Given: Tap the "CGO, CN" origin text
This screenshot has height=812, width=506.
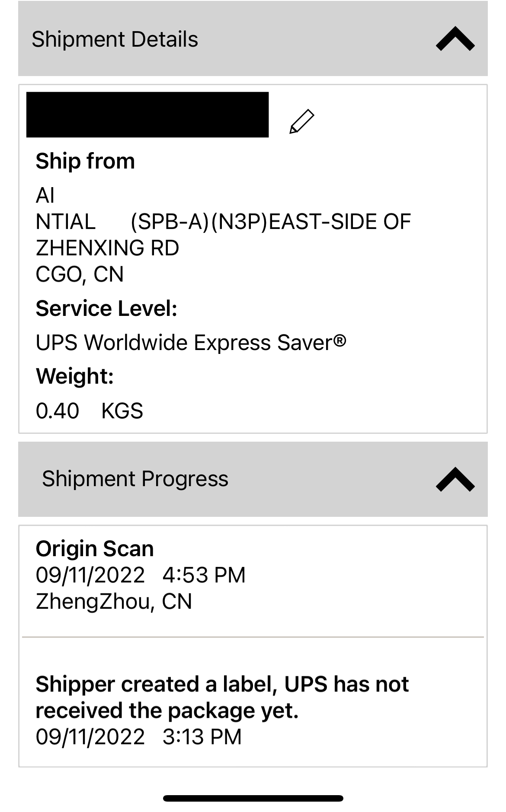Looking at the screenshot, I should point(80,274).
